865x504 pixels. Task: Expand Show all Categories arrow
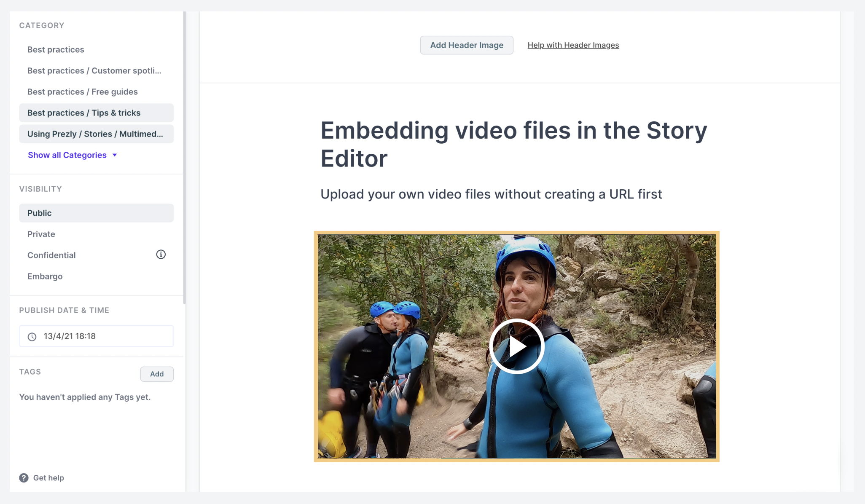tap(115, 155)
